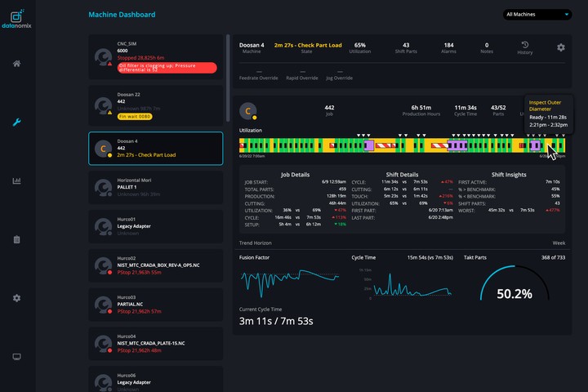
Task: Click the Job Details heading
Action: pyautogui.click(x=295, y=175)
